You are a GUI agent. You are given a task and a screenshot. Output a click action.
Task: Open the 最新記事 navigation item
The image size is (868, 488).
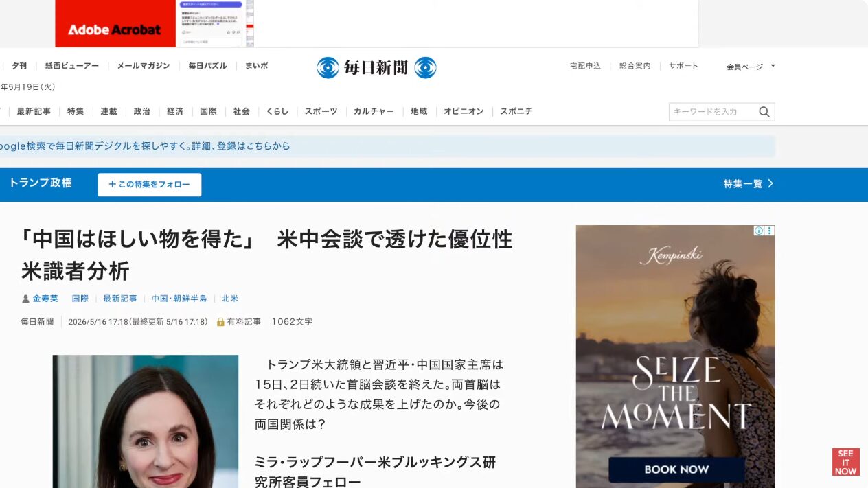tap(34, 111)
